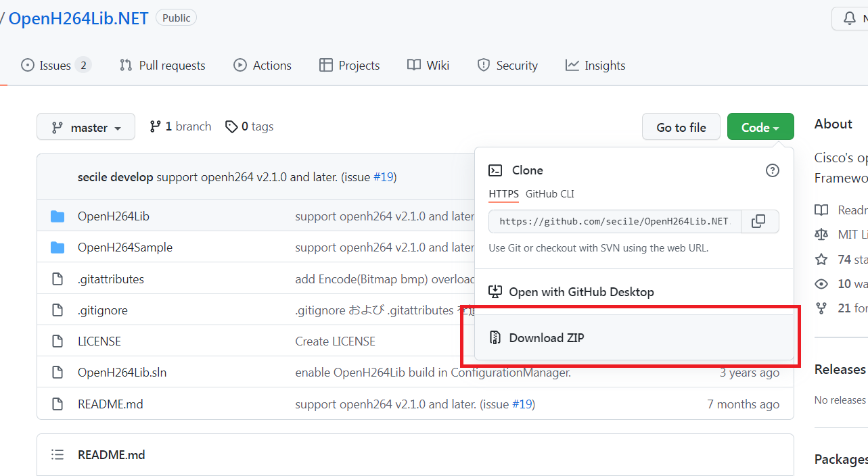Viewport: 868px width, 476px height.
Task: Click the clone URL input field
Action: [x=615, y=222]
